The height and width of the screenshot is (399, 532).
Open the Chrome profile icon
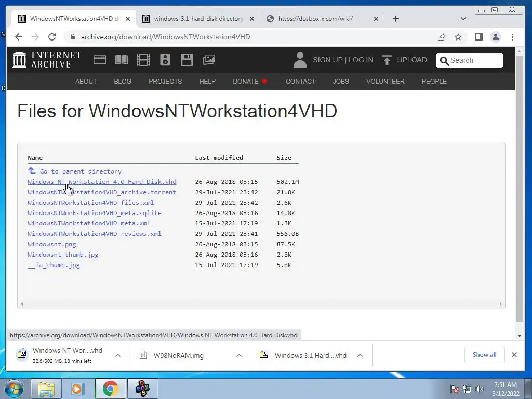coord(496,37)
